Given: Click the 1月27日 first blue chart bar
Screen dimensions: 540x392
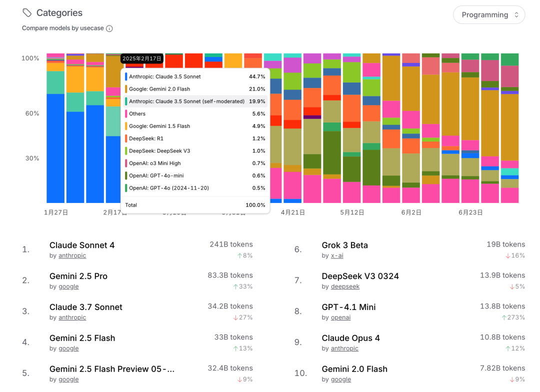Looking at the screenshot, I should click(x=55, y=148).
